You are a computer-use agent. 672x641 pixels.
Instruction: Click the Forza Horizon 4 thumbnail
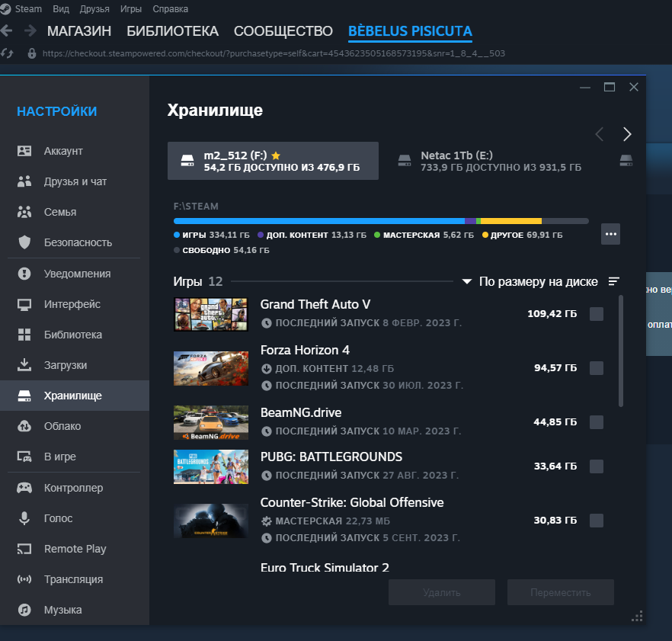pyautogui.click(x=211, y=368)
